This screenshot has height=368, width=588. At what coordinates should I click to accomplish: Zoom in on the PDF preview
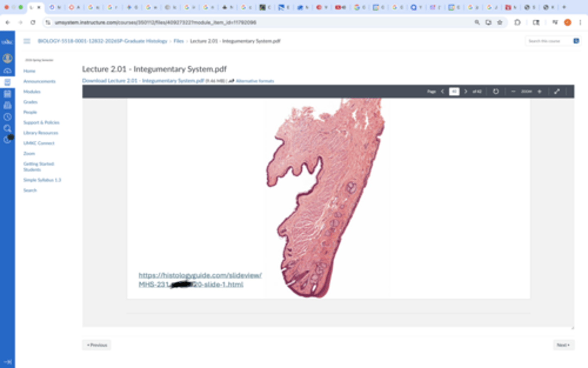tap(539, 91)
